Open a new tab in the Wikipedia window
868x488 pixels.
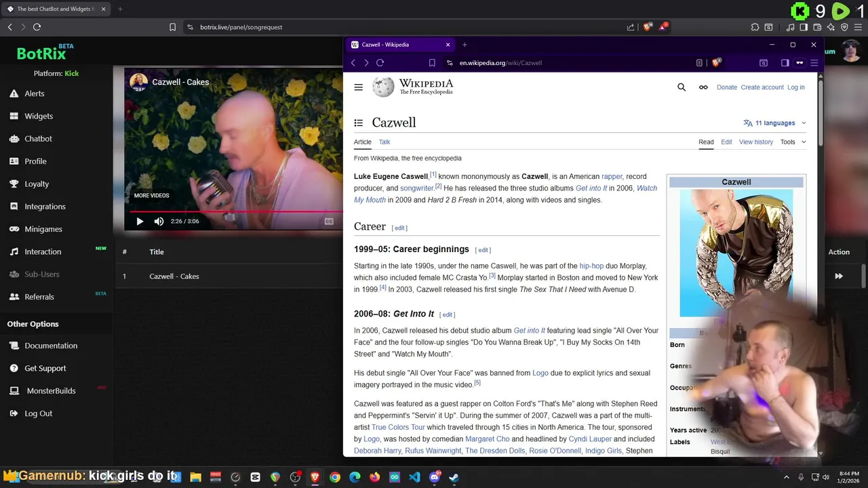tap(465, 45)
